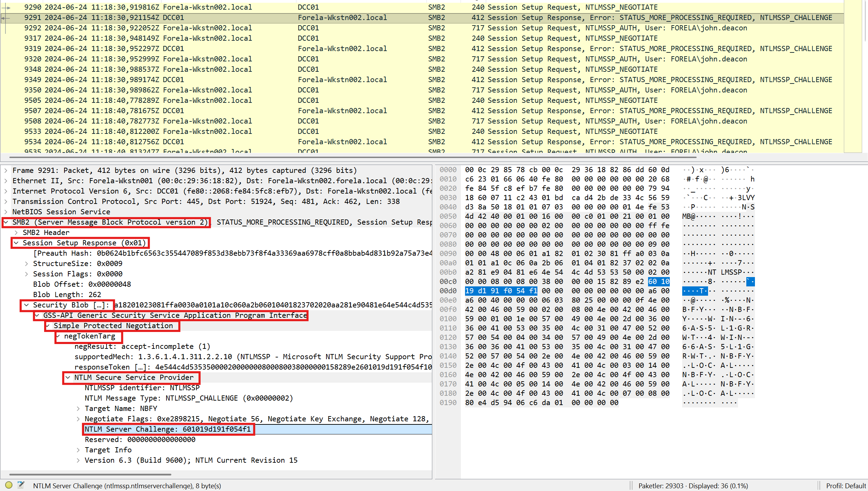Expand the Negotiate Flags field
Viewport: 868px width, 491px height.
(x=78, y=419)
